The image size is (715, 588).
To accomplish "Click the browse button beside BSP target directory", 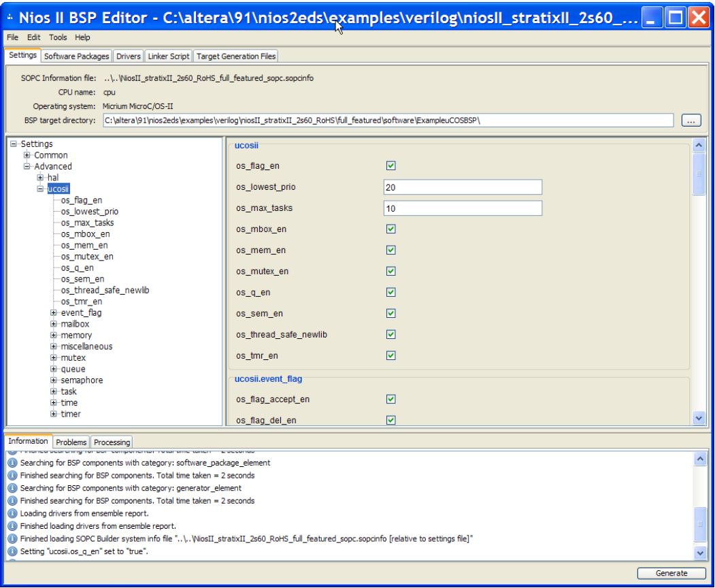I will coord(690,120).
